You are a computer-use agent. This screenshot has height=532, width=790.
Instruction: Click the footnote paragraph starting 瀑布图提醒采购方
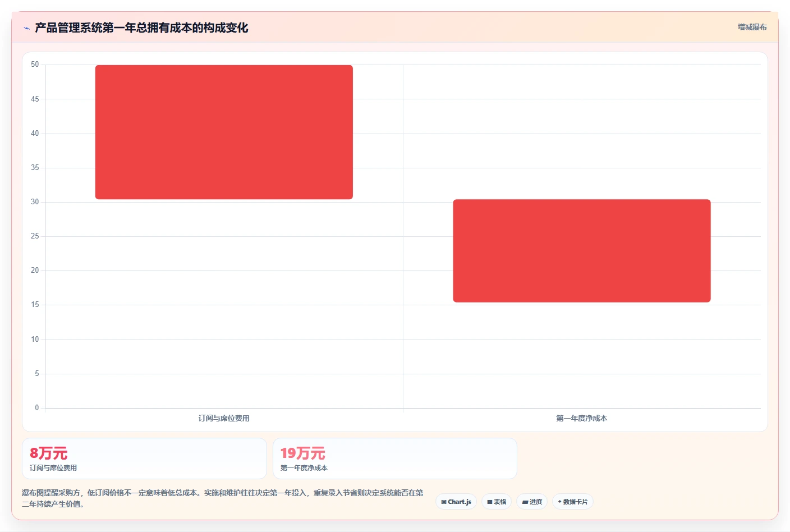click(x=223, y=498)
